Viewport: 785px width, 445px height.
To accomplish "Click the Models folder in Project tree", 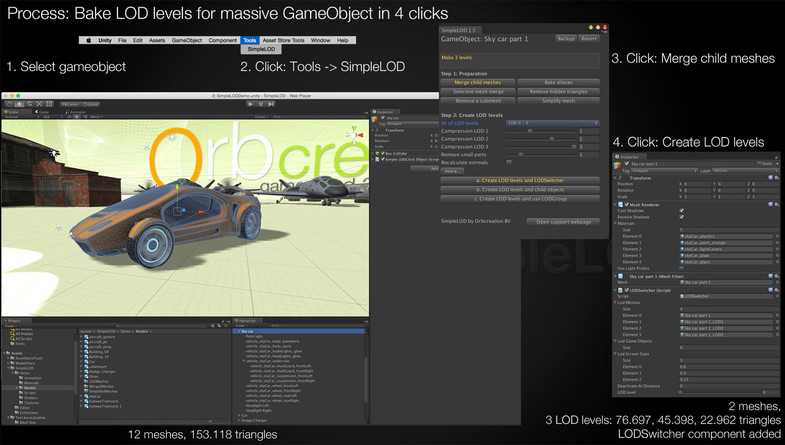I will pyautogui.click(x=28, y=388).
